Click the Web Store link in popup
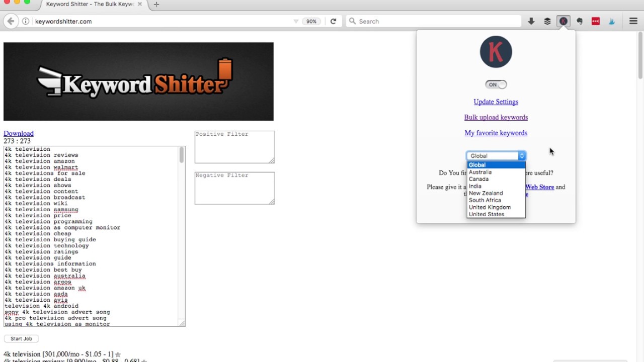This screenshot has height=362, width=644. [540, 187]
